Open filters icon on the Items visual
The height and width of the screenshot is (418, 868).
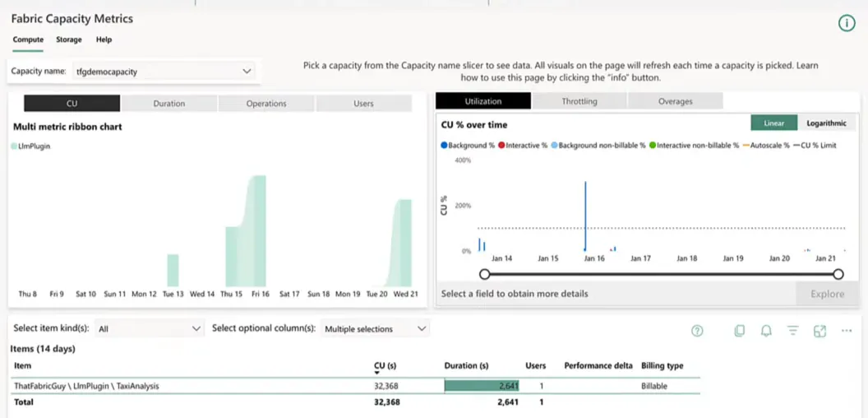pos(792,331)
